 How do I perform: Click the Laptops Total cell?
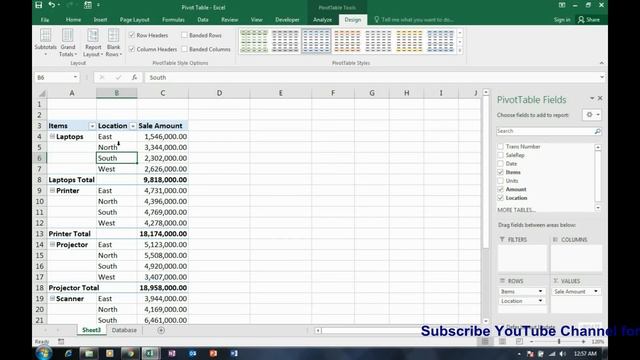[x=72, y=180]
